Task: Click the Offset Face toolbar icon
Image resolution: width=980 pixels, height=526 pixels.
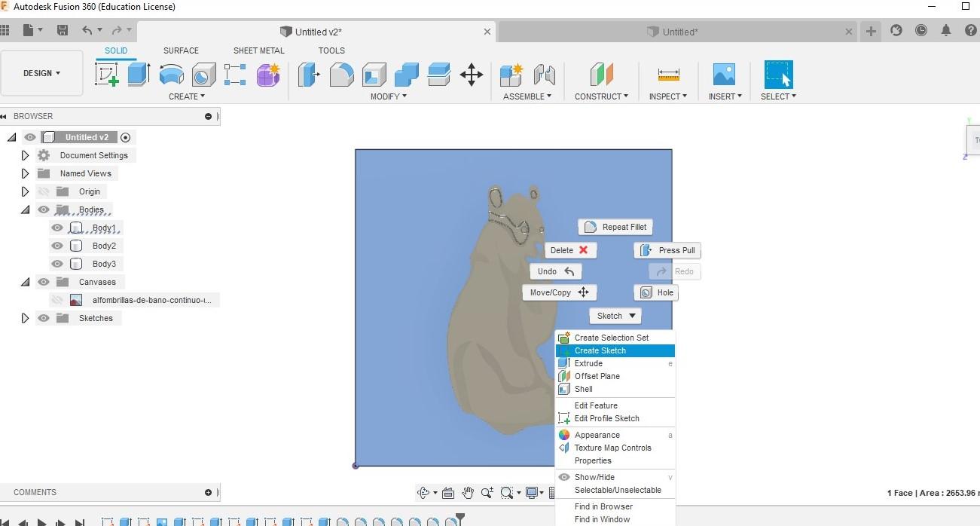Action: (x=438, y=75)
